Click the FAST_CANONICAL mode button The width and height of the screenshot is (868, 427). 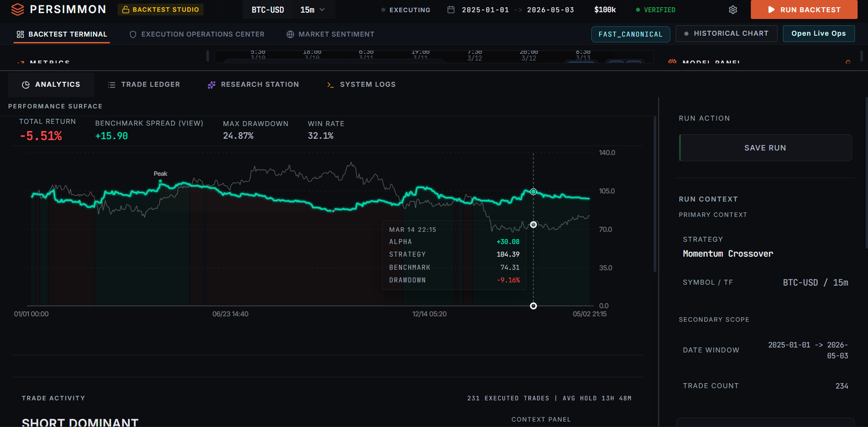point(631,34)
